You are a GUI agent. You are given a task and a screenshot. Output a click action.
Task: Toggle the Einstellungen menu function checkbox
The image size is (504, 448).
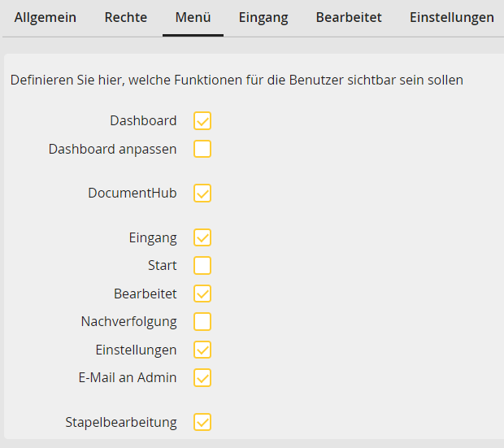coord(202,350)
